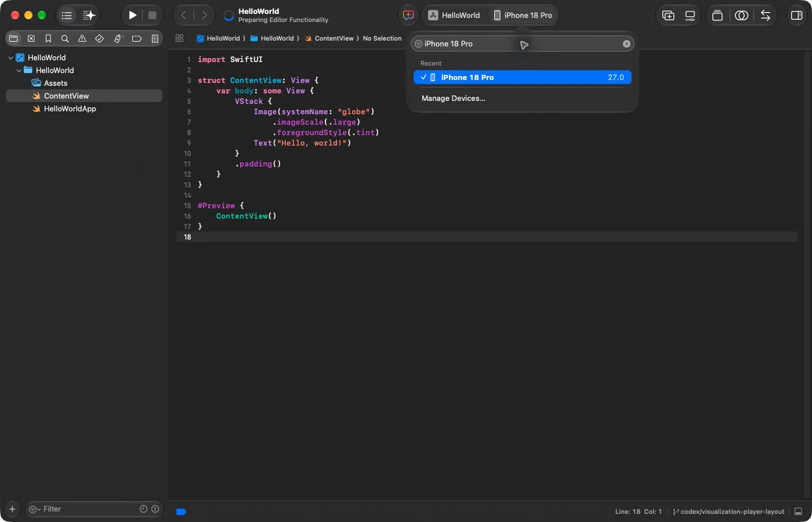Toggle the navigator list sidebar button
Viewport: 812px width, 522px height.
pos(67,15)
